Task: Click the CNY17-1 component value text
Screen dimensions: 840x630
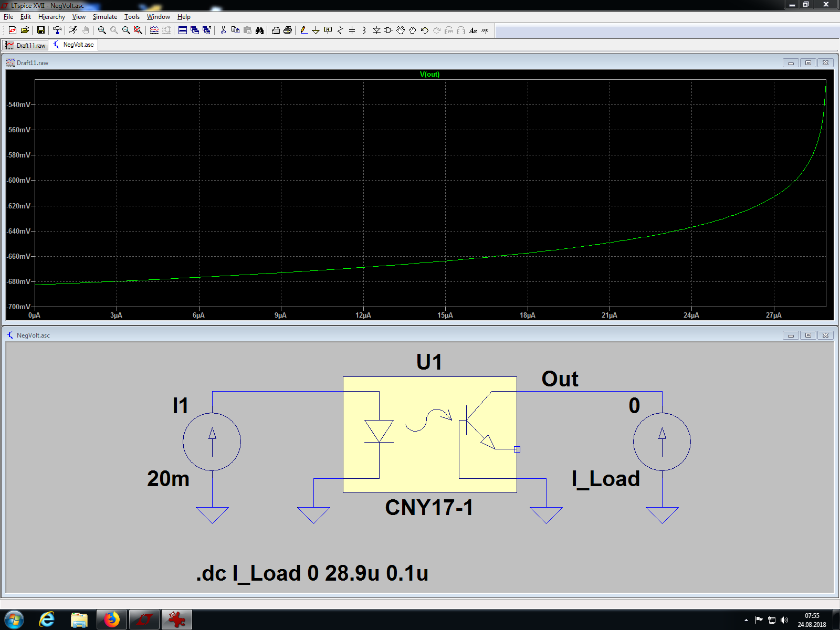Action: click(x=429, y=508)
